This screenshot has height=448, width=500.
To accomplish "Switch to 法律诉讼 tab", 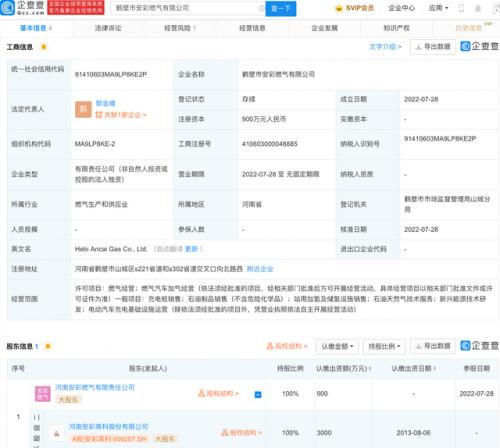I will tap(108, 28).
